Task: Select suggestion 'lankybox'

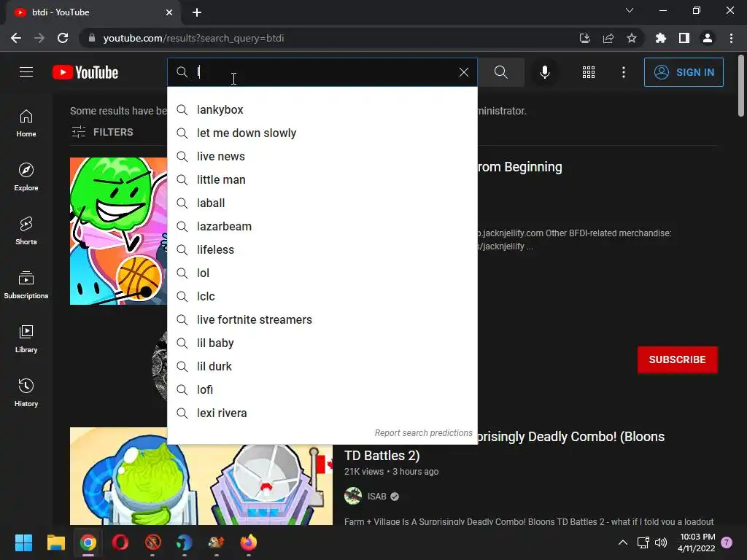Action: pyautogui.click(x=322, y=109)
